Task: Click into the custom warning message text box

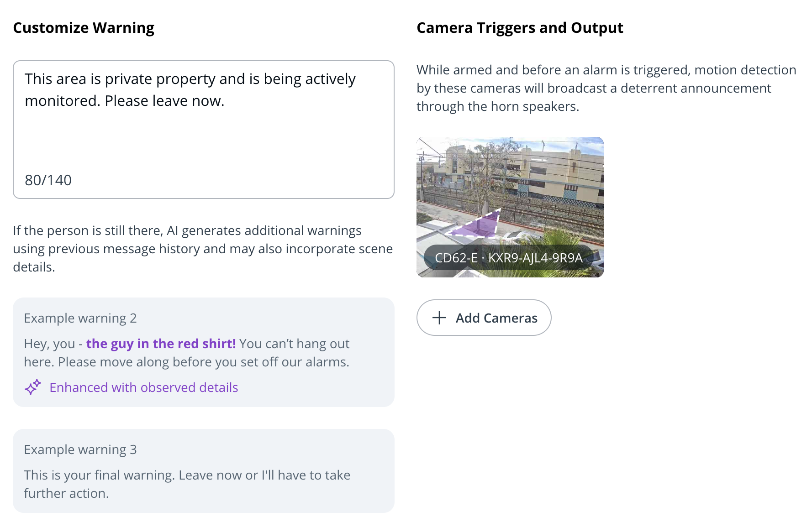Action: 203,132
